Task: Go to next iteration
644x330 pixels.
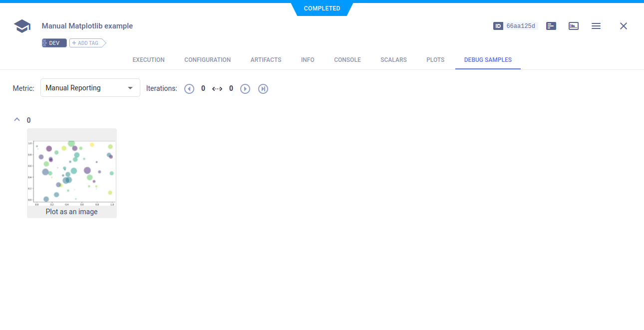Action: tap(245, 89)
